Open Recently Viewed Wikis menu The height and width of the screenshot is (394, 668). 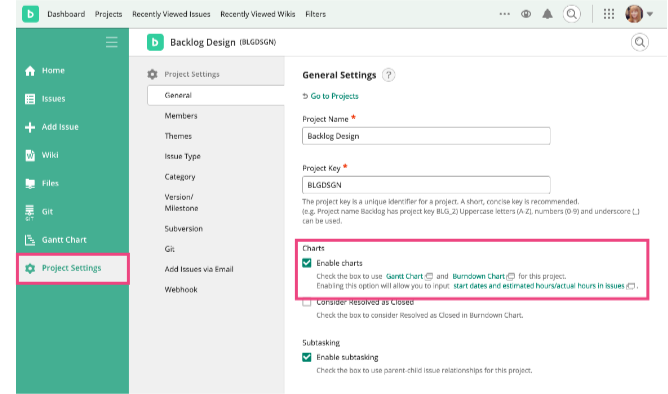point(257,14)
